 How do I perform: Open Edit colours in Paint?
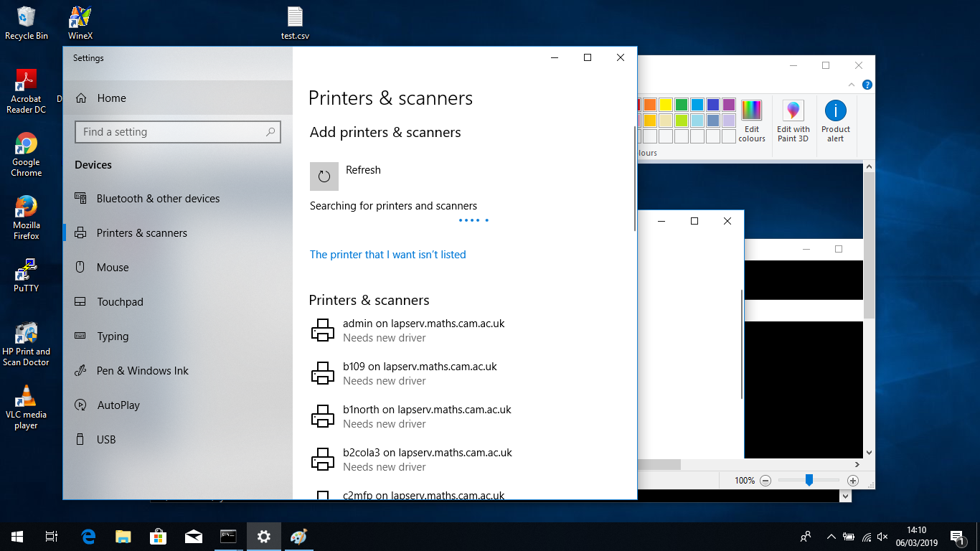pyautogui.click(x=751, y=121)
